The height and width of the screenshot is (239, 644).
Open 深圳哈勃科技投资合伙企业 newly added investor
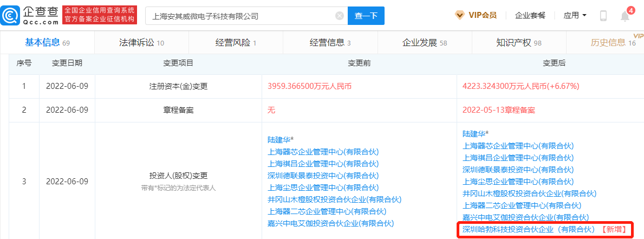click(x=529, y=230)
